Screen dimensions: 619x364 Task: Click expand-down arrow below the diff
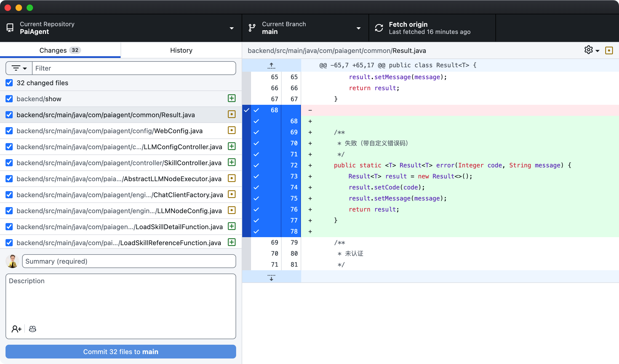point(271,277)
